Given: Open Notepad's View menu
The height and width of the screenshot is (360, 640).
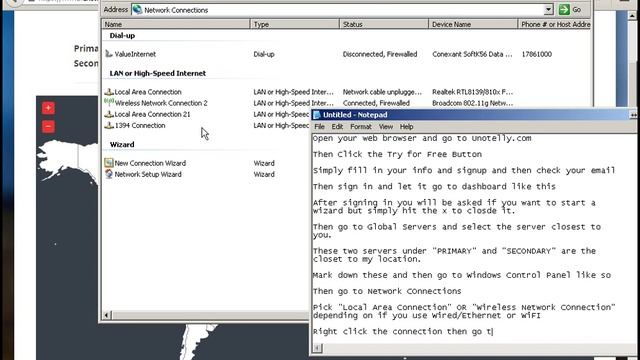Looking at the screenshot, I should pos(386,127).
